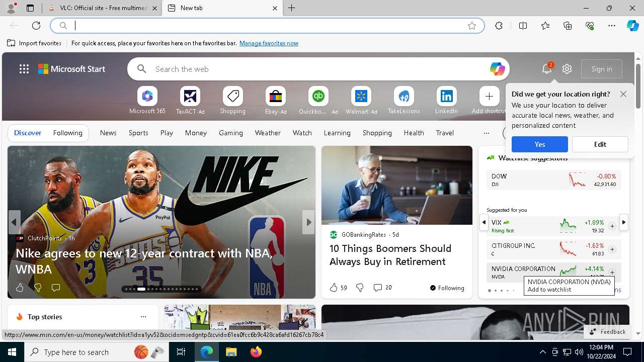Refresh the current page
The width and height of the screenshot is (644, 362).
coord(36,26)
